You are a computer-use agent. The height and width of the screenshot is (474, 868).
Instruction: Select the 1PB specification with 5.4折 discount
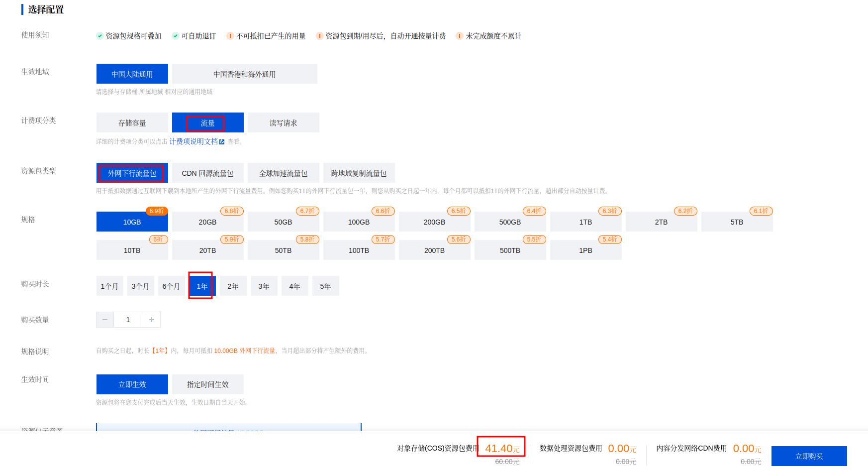(x=585, y=250)
